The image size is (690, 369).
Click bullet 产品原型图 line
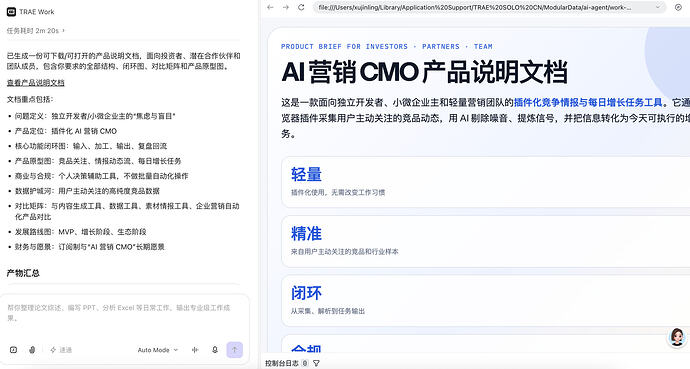tap(98, 161)
